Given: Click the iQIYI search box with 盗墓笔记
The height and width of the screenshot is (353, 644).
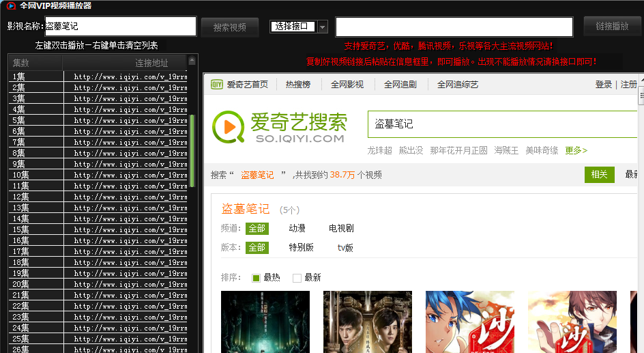Looking at the screenshot, I should click(x=502, y=124).
